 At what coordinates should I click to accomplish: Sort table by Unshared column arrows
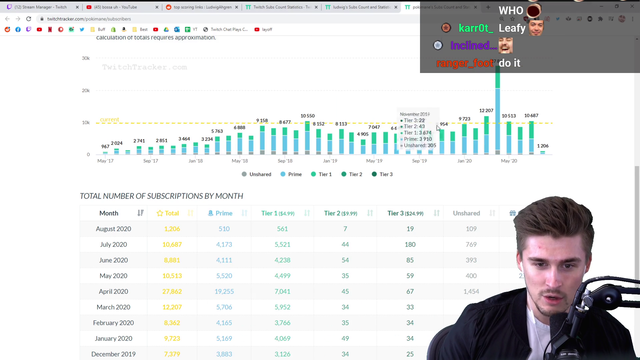[492, 213]
